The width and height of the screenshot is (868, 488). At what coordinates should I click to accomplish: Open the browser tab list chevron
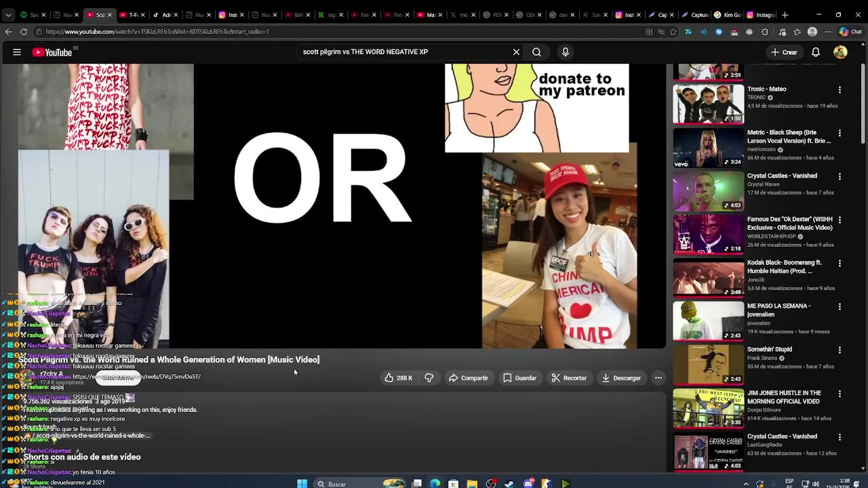pyautogui.click(x=8, y=15)
